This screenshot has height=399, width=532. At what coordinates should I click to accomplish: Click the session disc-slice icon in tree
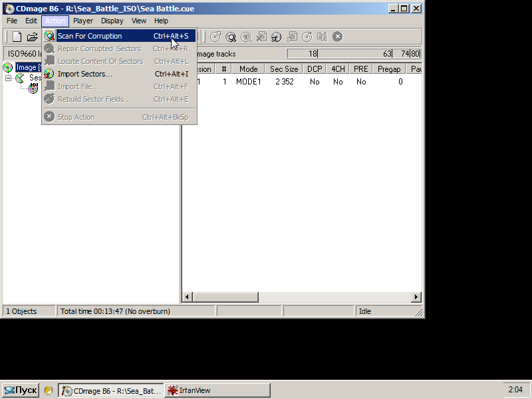[20, 78]
